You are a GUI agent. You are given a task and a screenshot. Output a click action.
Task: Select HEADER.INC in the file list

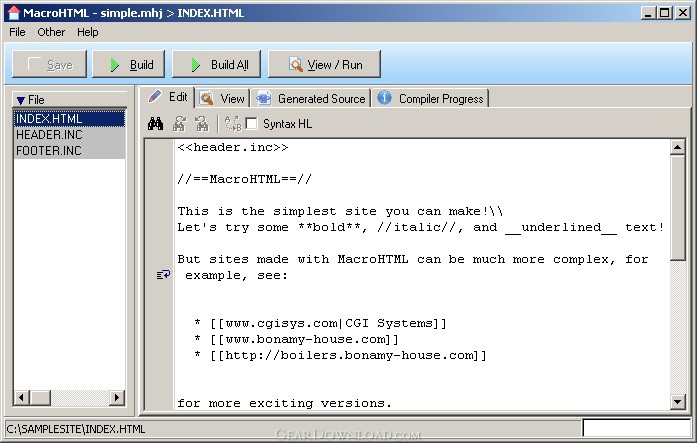click(69, 135)
